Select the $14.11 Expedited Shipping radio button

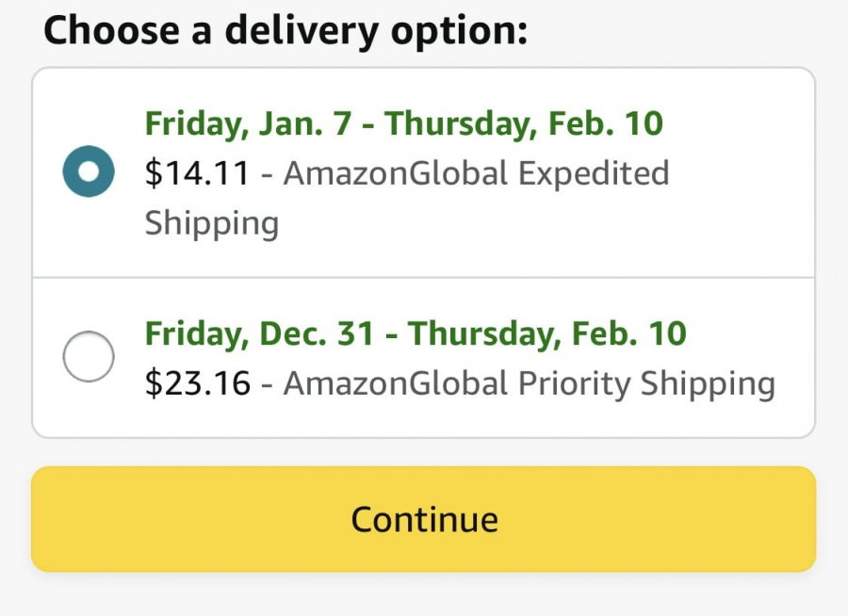89,171
